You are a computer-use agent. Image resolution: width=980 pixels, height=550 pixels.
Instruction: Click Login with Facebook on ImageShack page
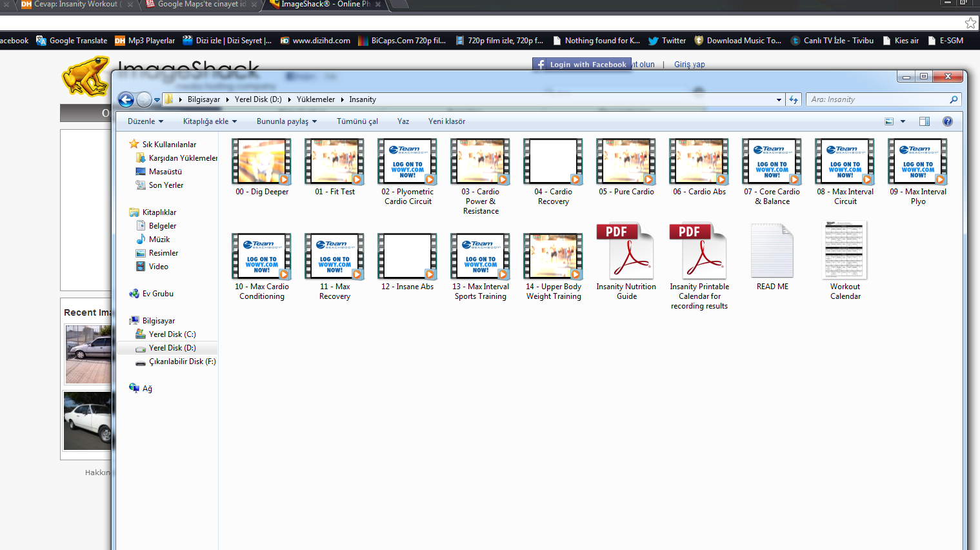click(x=582, y=65)
